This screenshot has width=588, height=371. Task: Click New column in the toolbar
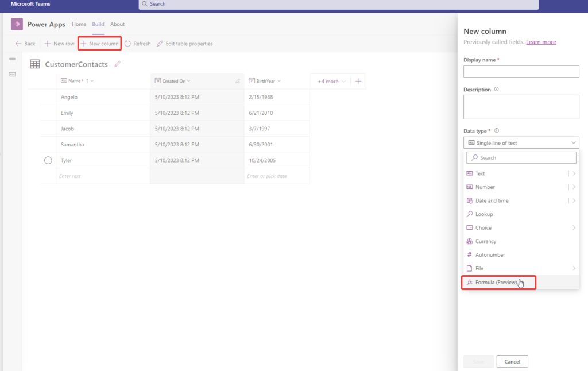coord(99,44)
